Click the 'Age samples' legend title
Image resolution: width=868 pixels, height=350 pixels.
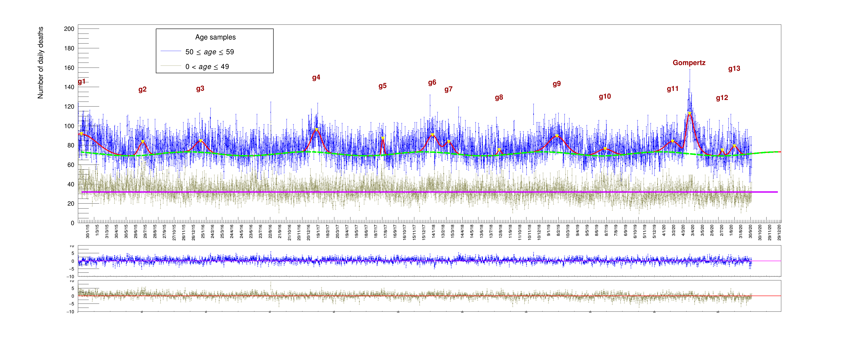215,37
